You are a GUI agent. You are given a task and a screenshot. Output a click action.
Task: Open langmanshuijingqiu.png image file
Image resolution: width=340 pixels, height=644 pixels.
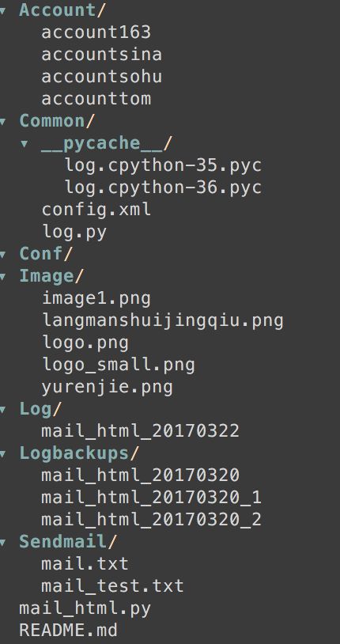pyautogui.click(x=163, y=321)
